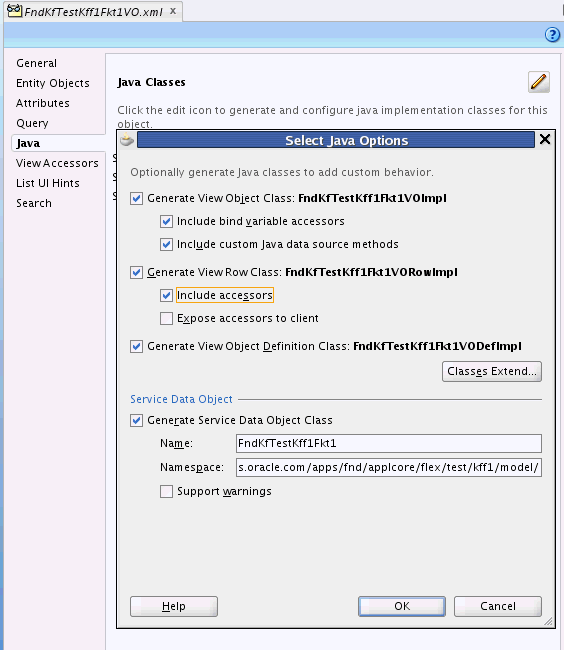This screenshot has width=564, height=650.
Task: Open the help question mark icon
Action: [x=552, y=35]
